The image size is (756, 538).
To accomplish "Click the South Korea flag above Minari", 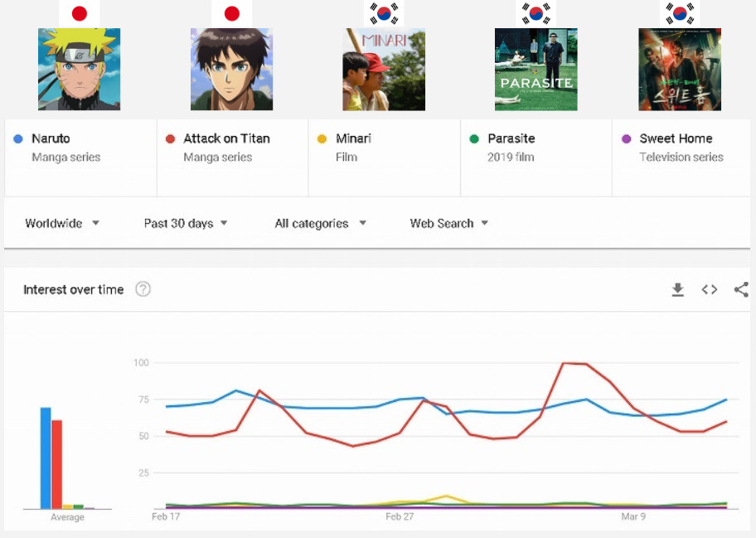I will (x=384, y=13).
